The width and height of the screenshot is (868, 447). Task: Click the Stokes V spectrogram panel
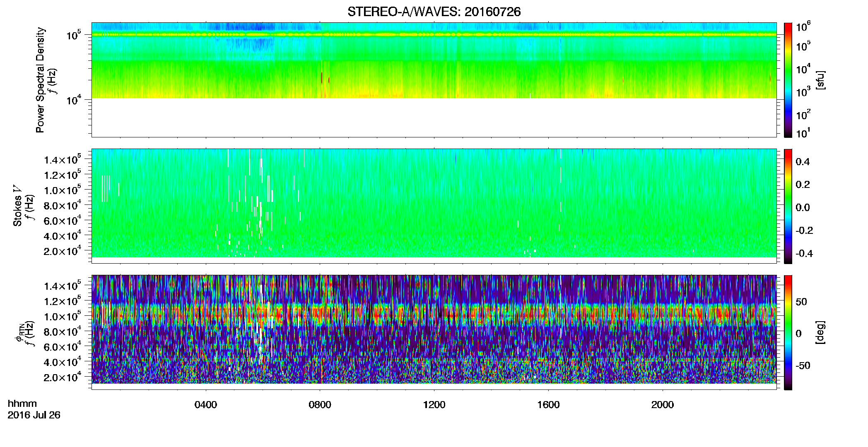tap(434, 206)
